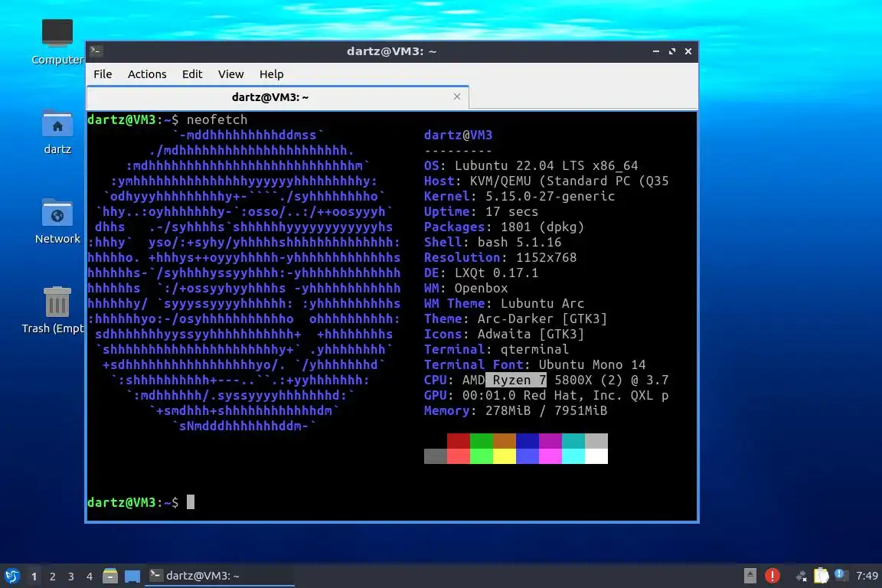Switch to workspace 3 in the taskbar

pos(71,577)
